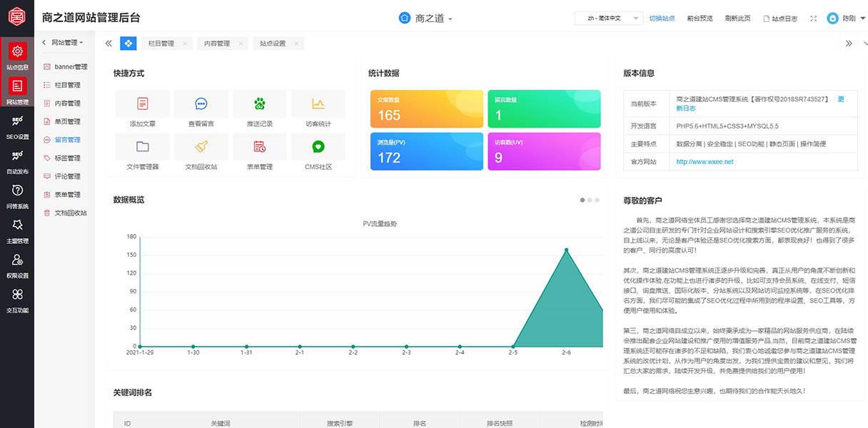Switch to the 栏目管理 tab
The height and width of the screenshot is (428, 868).
click(161, 44)
